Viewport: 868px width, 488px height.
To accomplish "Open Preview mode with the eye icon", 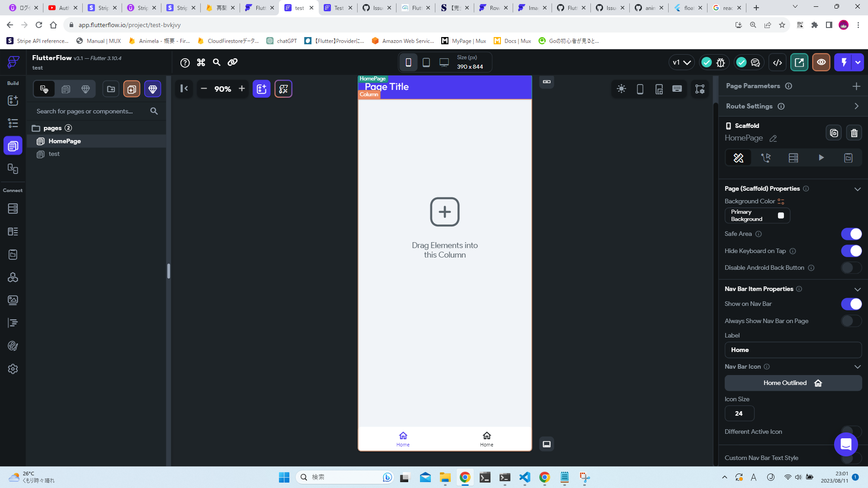I will click(x=821, y=62).
